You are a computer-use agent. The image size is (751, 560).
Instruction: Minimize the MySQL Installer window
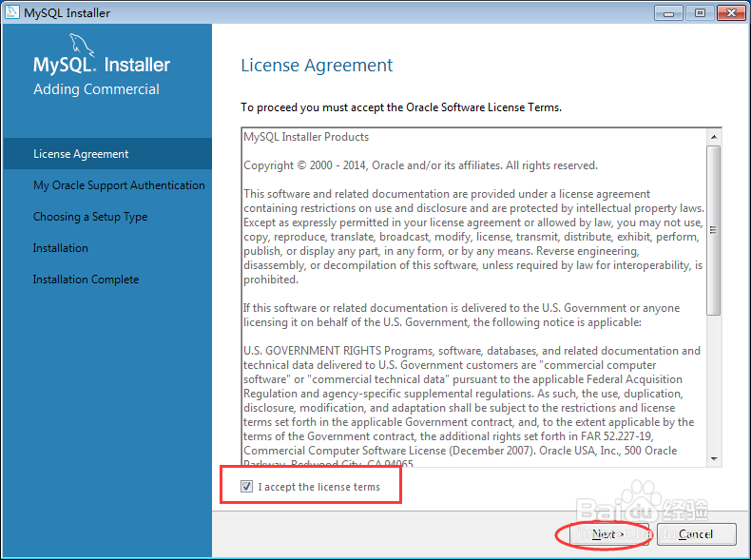pyautogui.click(x=668, y=13)
